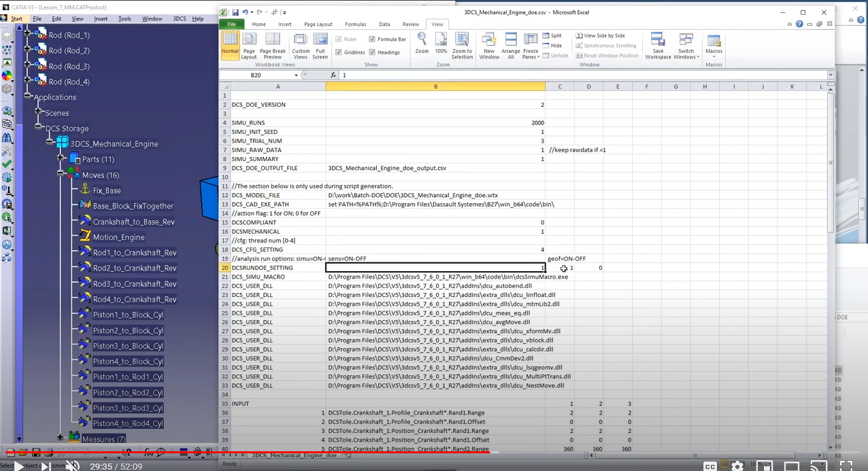Viewport: 868px width, 471px height.
Task: Open Page Break Preview
Action: (x=273, y=45)
